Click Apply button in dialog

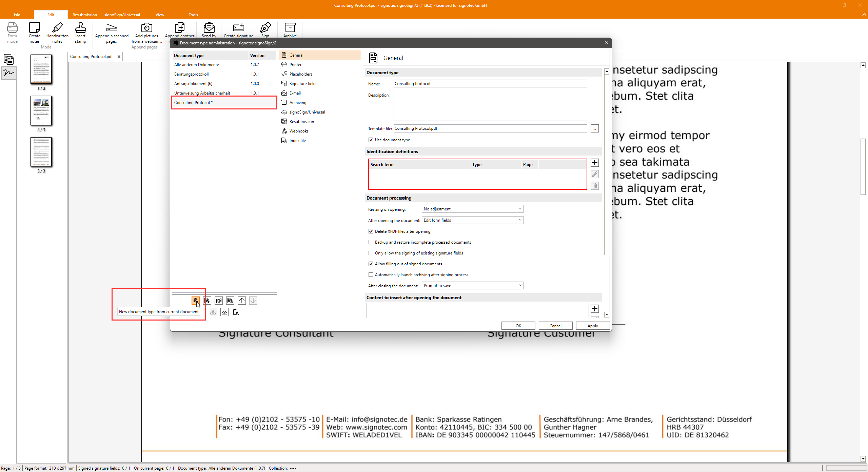(593, 326)
